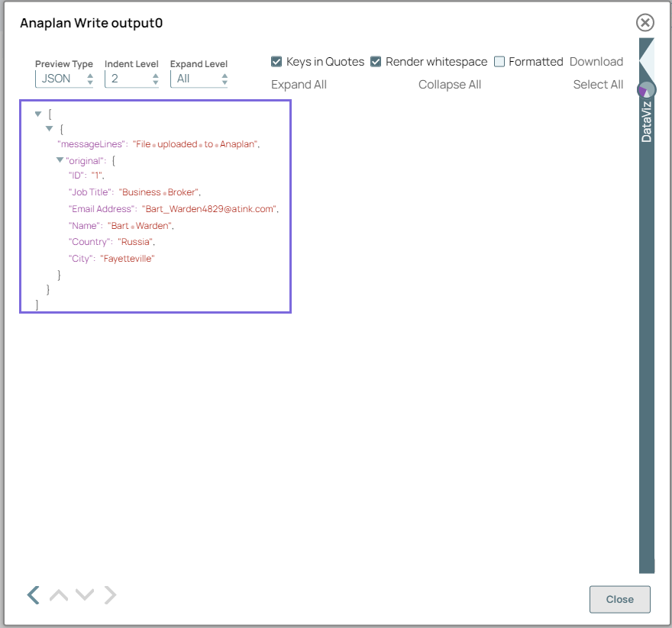Disable Render whitespace
672x628 pixels.
click(x=374, y=62)
